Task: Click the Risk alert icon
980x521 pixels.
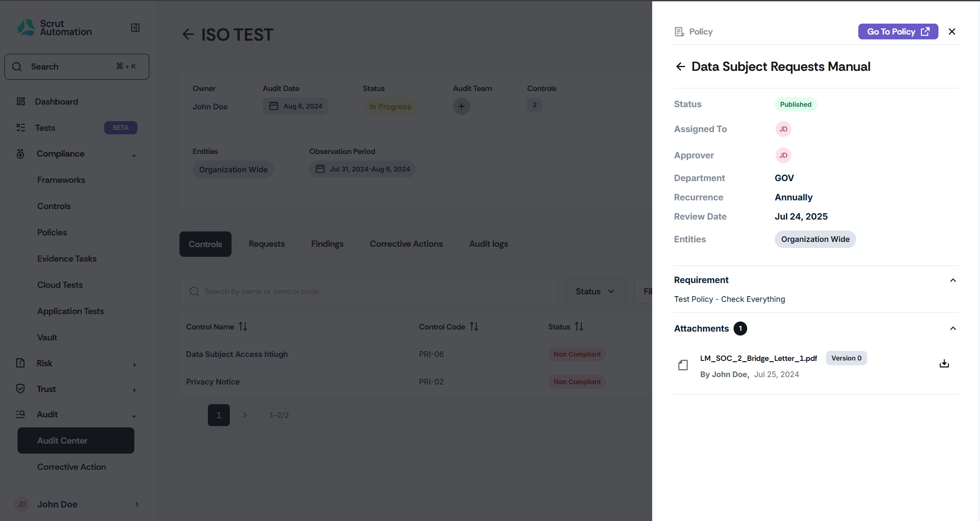Action: point(21,363)
